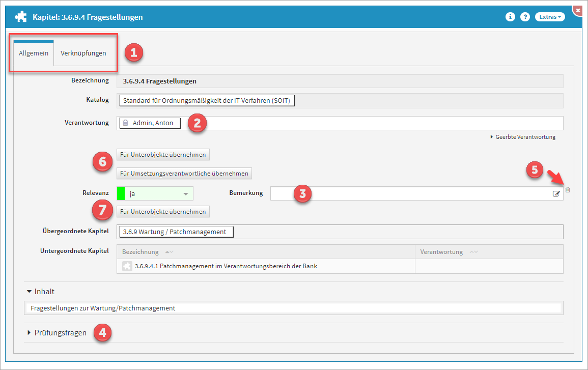This screenshot has height=370, width=588.
Task: Open 3.6.9 Wartung / Patchmanagement parent chapter
Action: [x=176, y=232]
